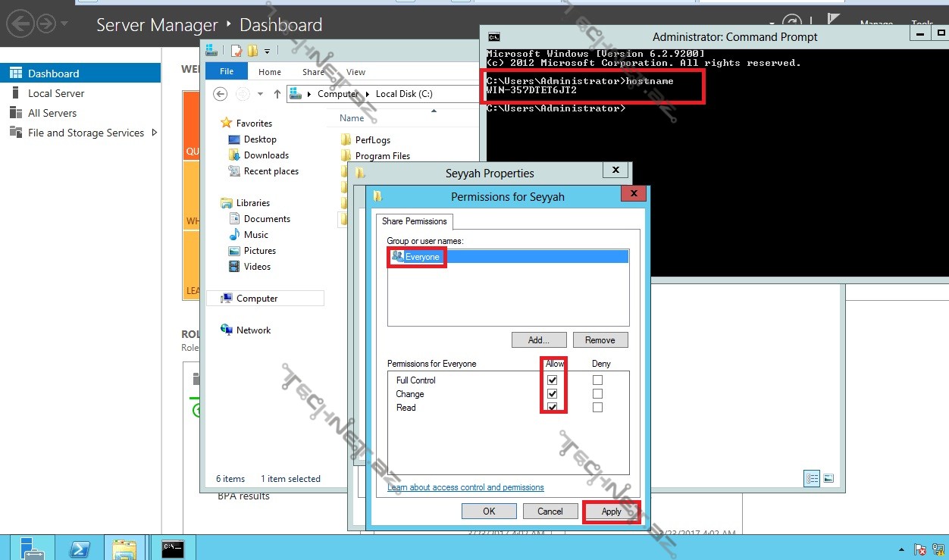Open PowerShell from the taskbar
This screenshot has height=560, width=949.
[x=80, y=549]
